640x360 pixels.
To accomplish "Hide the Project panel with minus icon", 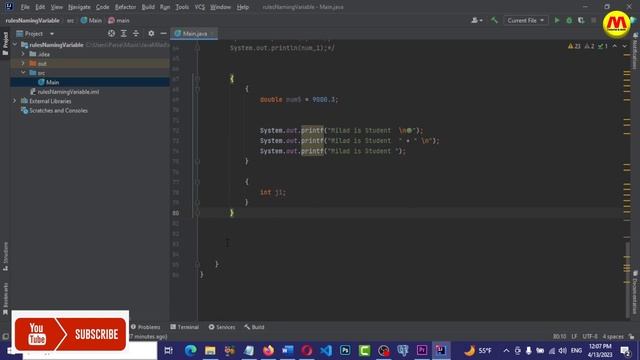I will coord(163,33).
